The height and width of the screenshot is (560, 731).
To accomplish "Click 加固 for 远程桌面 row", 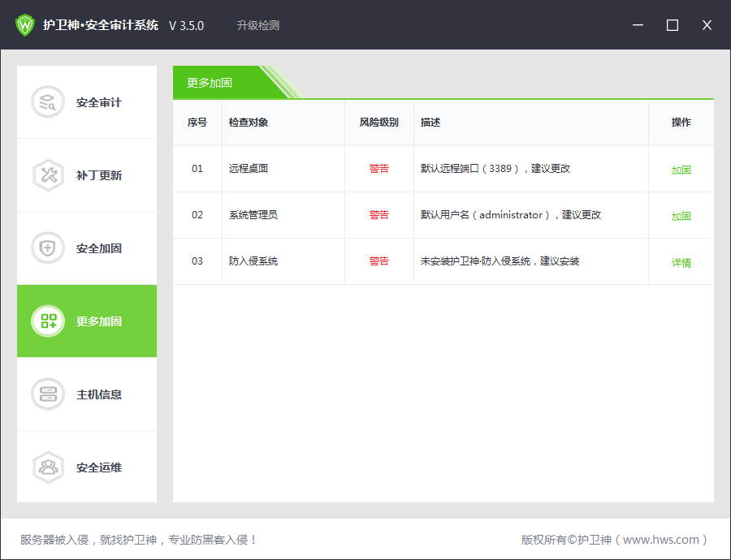I will (x=681, y=170).
